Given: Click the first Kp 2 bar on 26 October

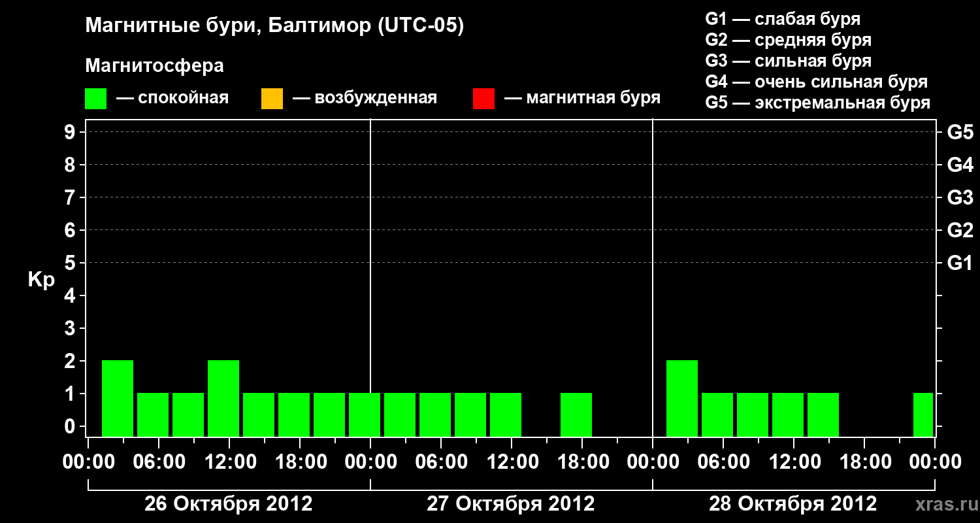Looking at the screenshot, I should click(x=118, y=398).
